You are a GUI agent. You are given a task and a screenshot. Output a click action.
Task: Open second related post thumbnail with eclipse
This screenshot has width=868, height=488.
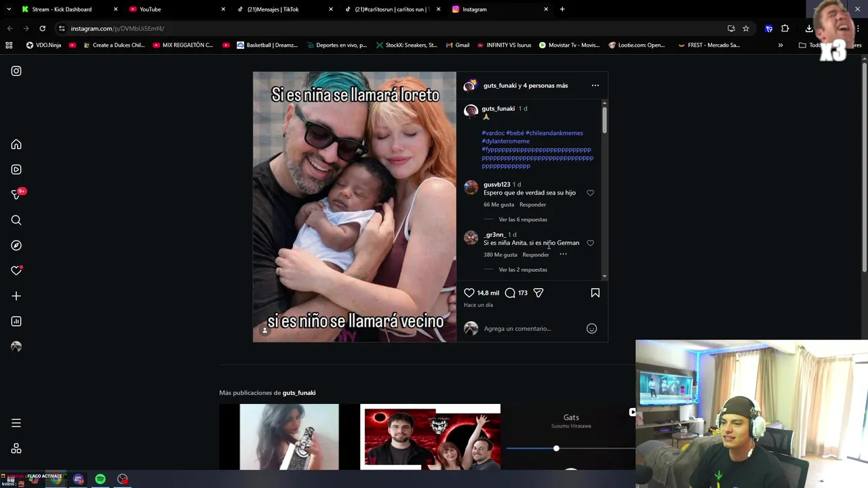[430, 436]
